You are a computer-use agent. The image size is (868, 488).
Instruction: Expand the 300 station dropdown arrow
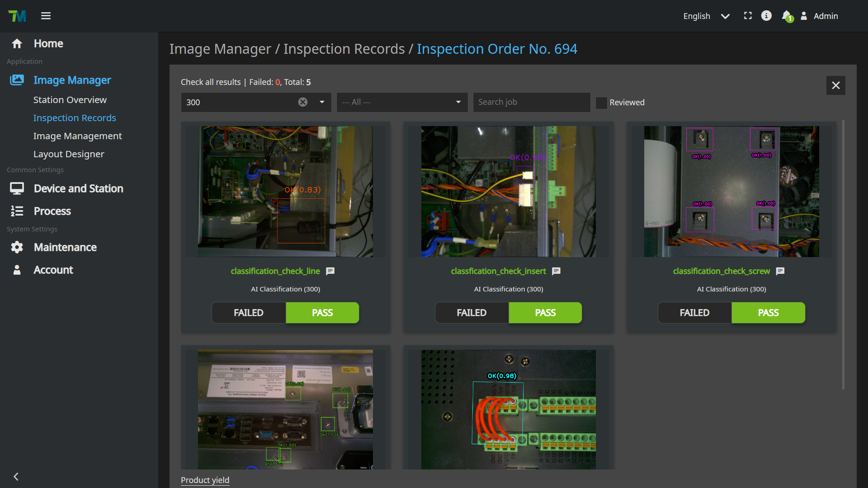(322, 102)
